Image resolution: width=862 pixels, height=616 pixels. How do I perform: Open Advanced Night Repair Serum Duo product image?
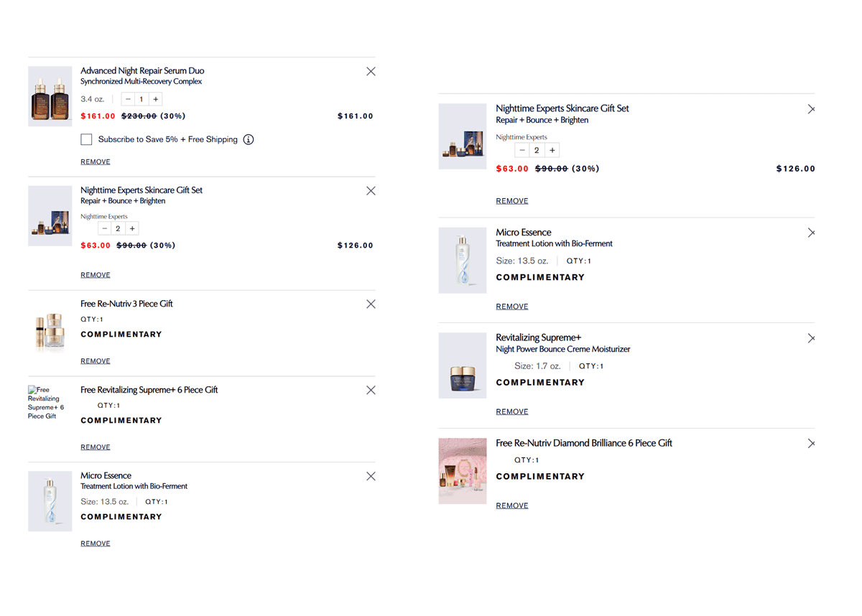(50, 97)
